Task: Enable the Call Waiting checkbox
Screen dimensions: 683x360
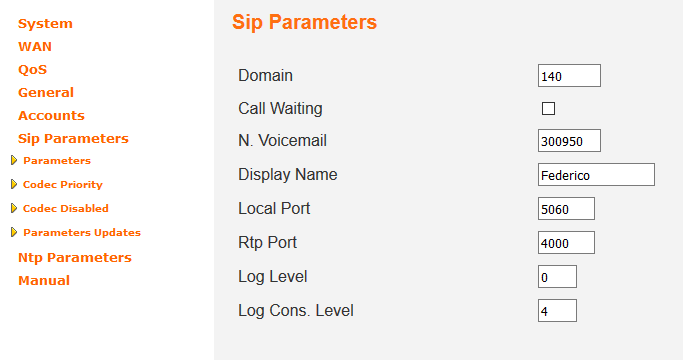Action: pyautogui.click(x=548, y=109)
